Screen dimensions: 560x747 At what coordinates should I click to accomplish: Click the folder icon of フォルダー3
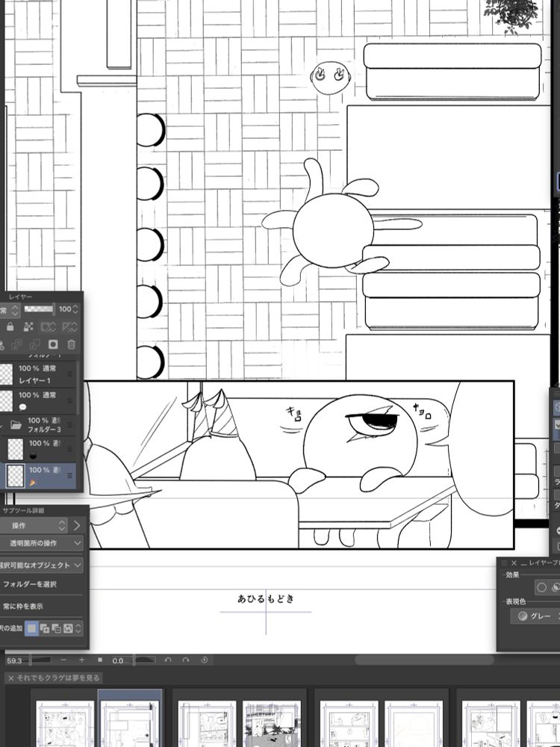pos(16,424)
